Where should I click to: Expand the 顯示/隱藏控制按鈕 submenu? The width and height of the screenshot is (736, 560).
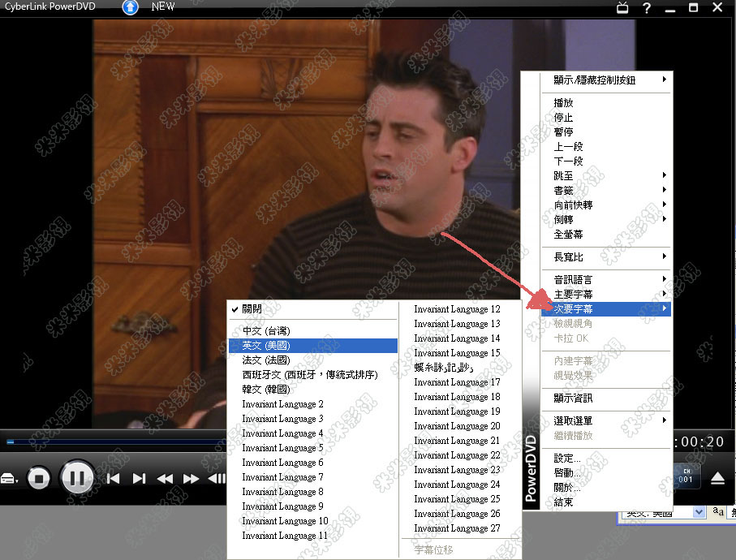point(606,80)
